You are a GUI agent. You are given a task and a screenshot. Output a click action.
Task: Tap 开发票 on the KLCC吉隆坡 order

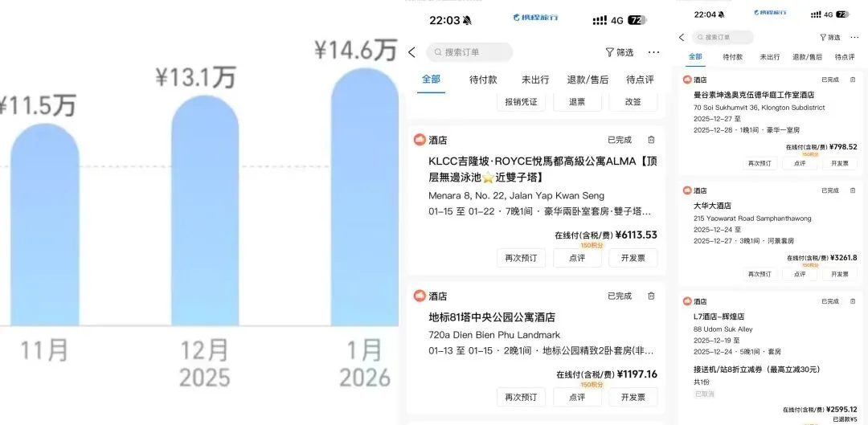633,258
